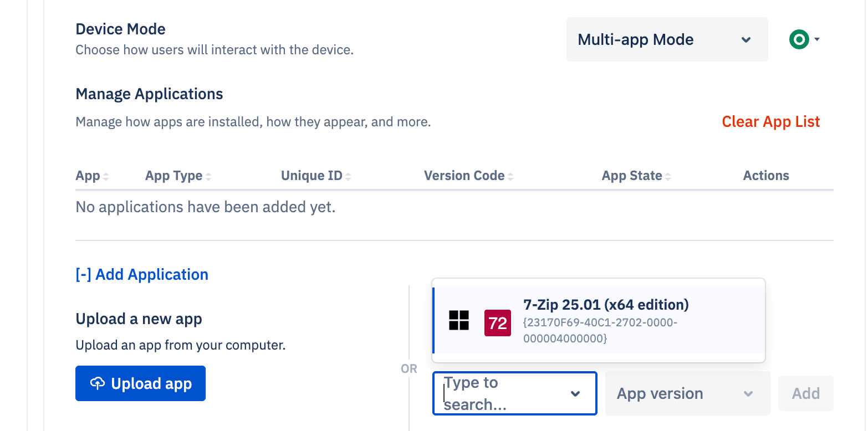
Task: Click the Add button
Action: click(805, 393)
